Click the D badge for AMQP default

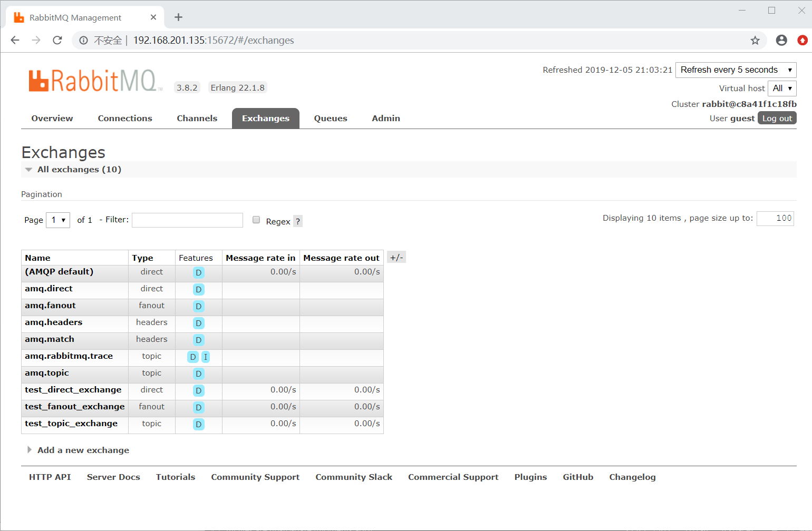198,272
